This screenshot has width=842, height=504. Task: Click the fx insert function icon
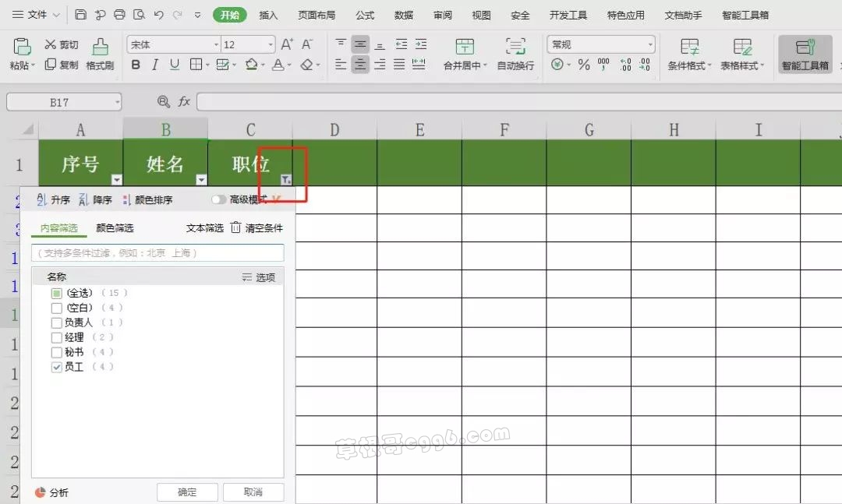[184, 101]
